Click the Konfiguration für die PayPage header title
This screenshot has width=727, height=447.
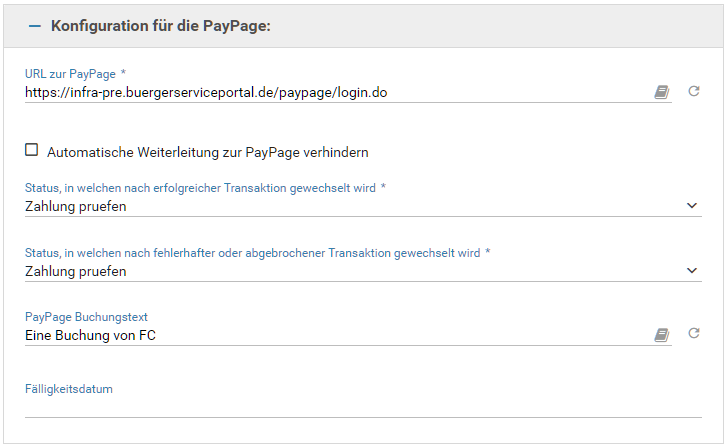tap(161, 26)
